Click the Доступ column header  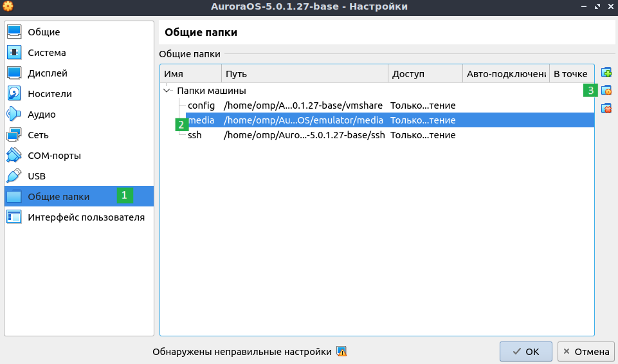[425, 74]
